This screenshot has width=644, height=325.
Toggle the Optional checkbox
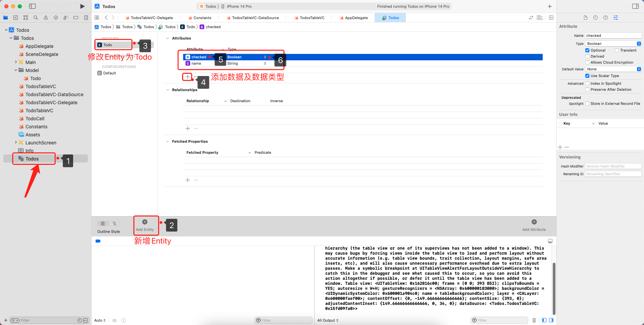click(x=587, y=50)
